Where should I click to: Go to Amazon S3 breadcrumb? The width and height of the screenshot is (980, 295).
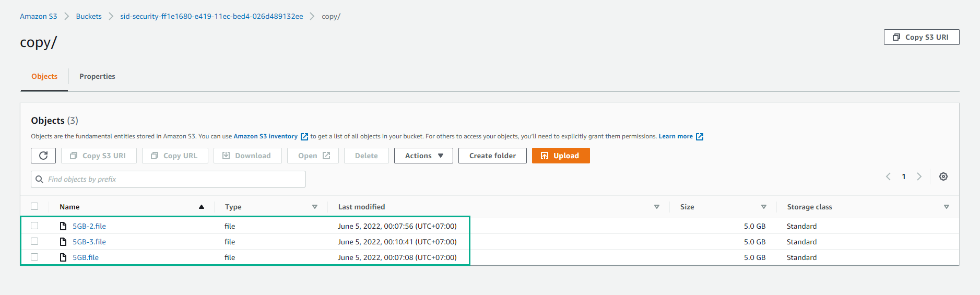[x=39, y=16]
